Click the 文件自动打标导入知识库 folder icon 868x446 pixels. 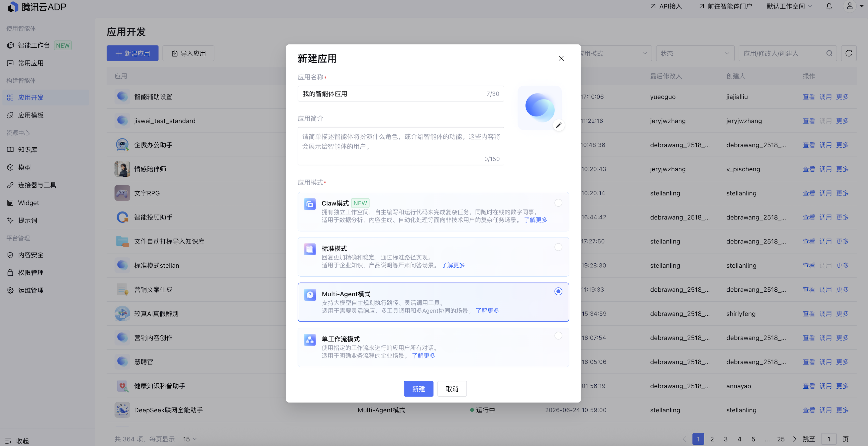[x=122, y=241]
